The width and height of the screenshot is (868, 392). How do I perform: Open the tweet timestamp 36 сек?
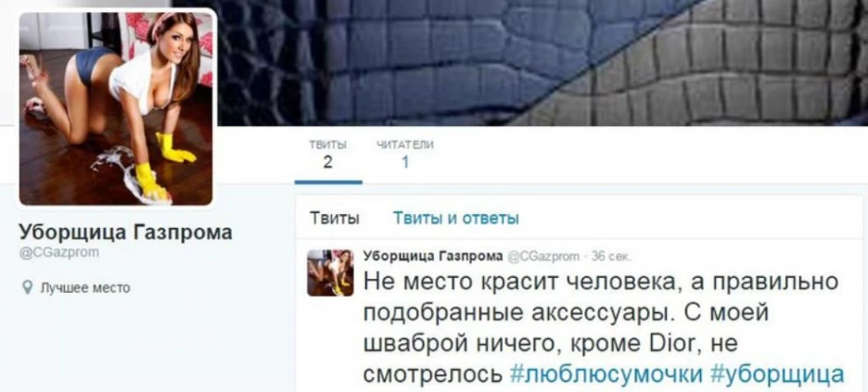point(607,256)
